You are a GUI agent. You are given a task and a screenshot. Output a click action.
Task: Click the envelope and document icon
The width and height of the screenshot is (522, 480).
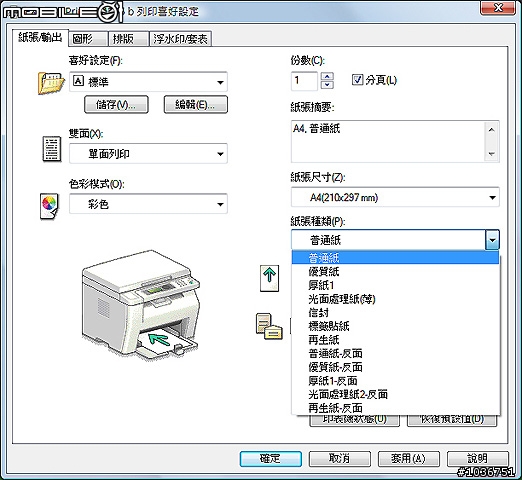coord(269,326)
